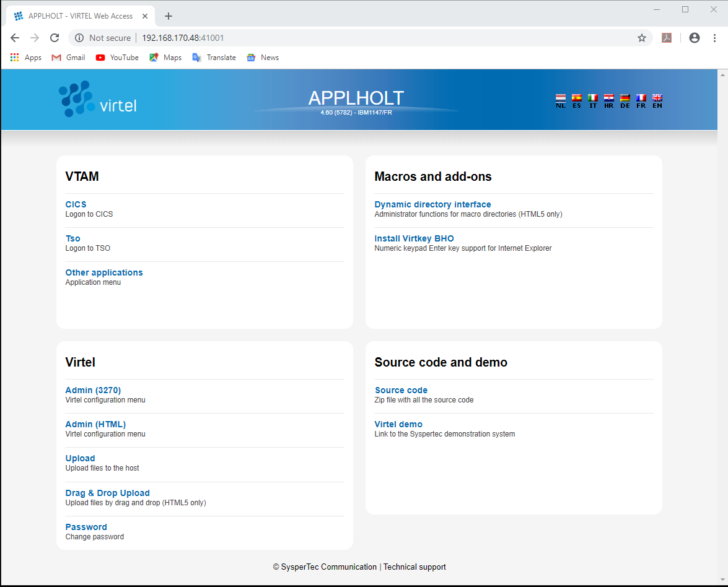Viewport: 728px width, 587px height.
Task: Click the Virtel section heading
Action: 81,362
